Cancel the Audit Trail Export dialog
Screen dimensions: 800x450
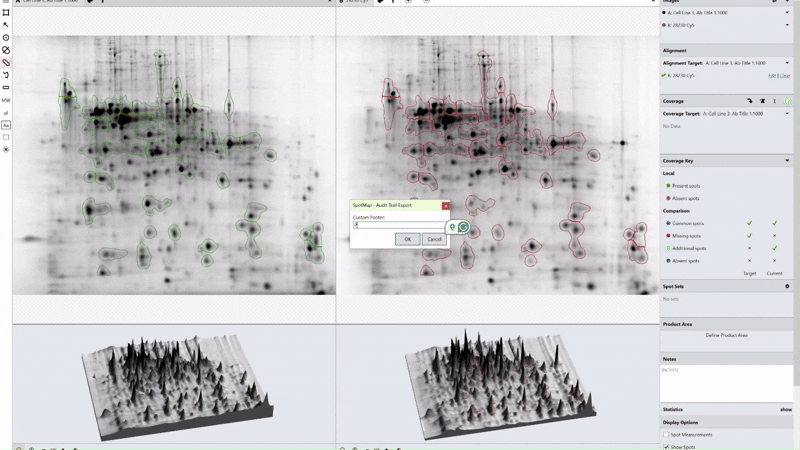click(434, 239)
